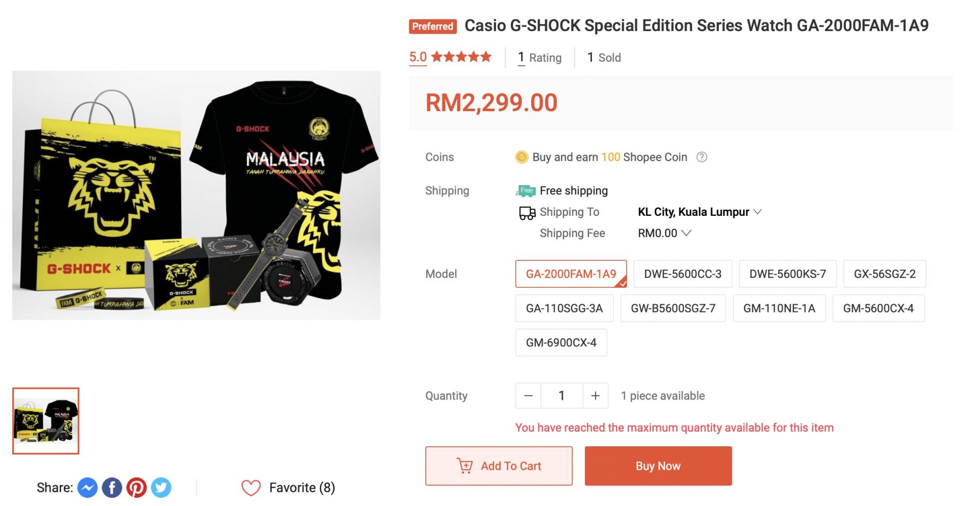The image size is (980, 506).
Task: Share product on Twitter
Action: tap(161, 488)
